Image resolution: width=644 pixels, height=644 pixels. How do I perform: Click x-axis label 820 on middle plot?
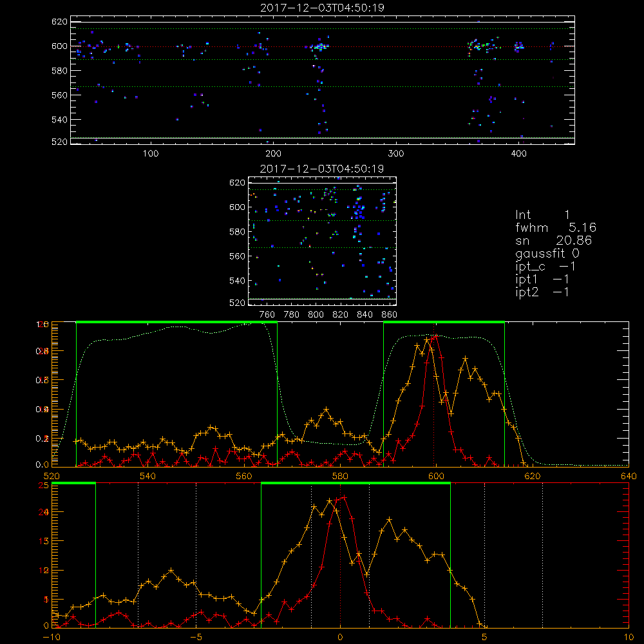341,315
